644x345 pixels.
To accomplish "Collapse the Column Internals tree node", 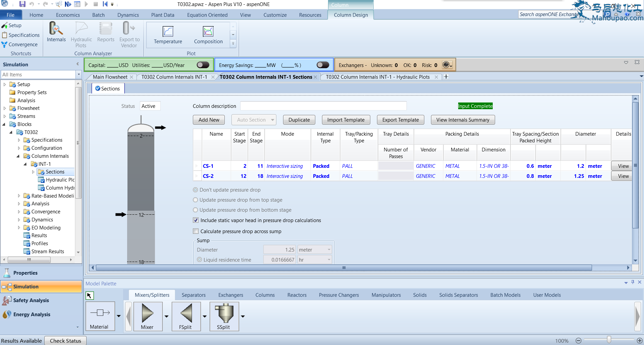I will [x=18, y=156].
